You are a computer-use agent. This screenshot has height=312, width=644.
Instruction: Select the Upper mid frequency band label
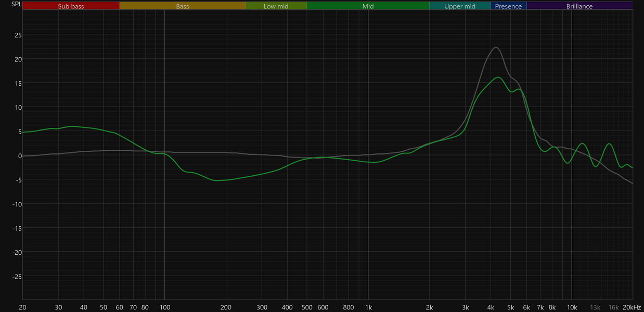click(460, 6)
